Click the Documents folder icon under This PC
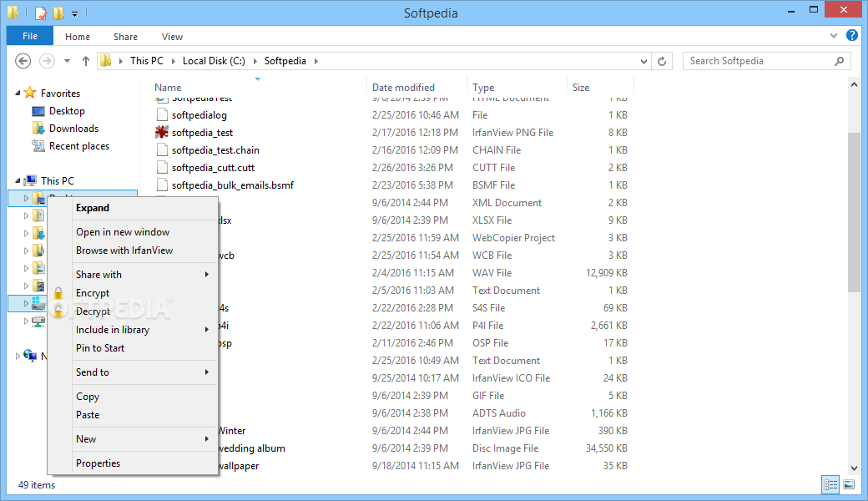The image size is (868, 501). point(38,215)
